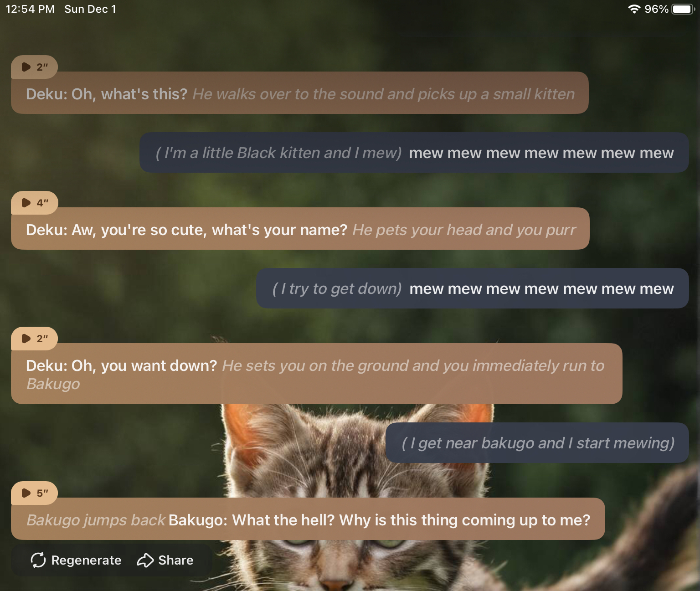700x591 pixels.
Task: Click the Share arrow icon
Action: point(145,560)
